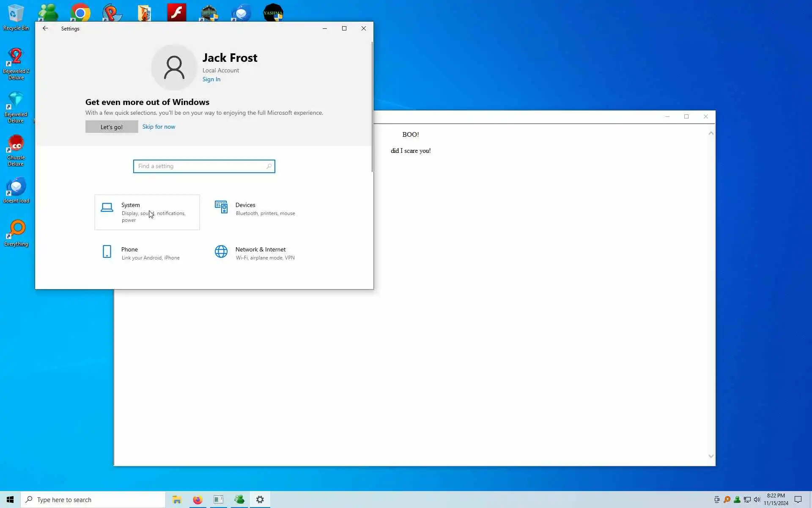Click the volume icon in system tray
This screenshot has width=812, height=508.
coord(757,500)
